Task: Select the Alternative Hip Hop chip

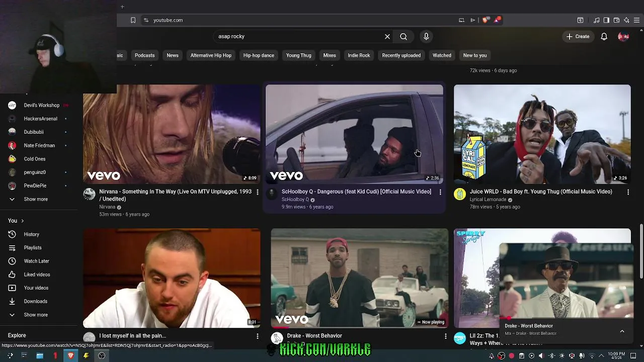Action: coord(211,55)
